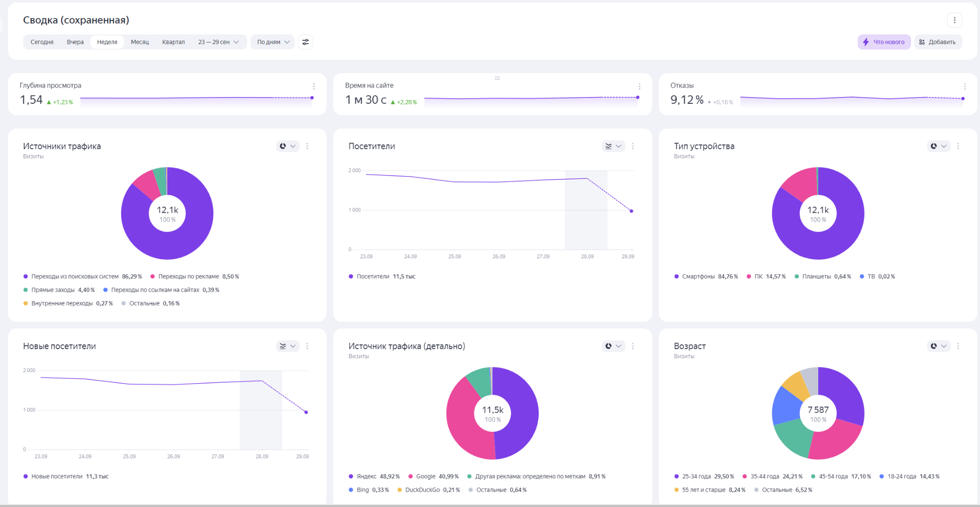This screenshot has width=980, height=507.
Task: Open three-dot menu on Время на сайте widget
Action: pos(639,87)
